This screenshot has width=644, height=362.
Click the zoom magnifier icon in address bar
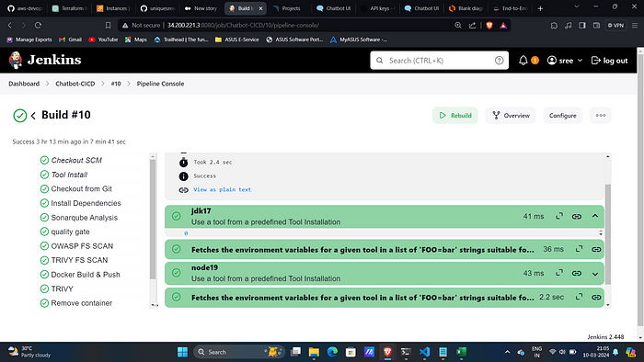pyautogui.click(x=458, y=25)
